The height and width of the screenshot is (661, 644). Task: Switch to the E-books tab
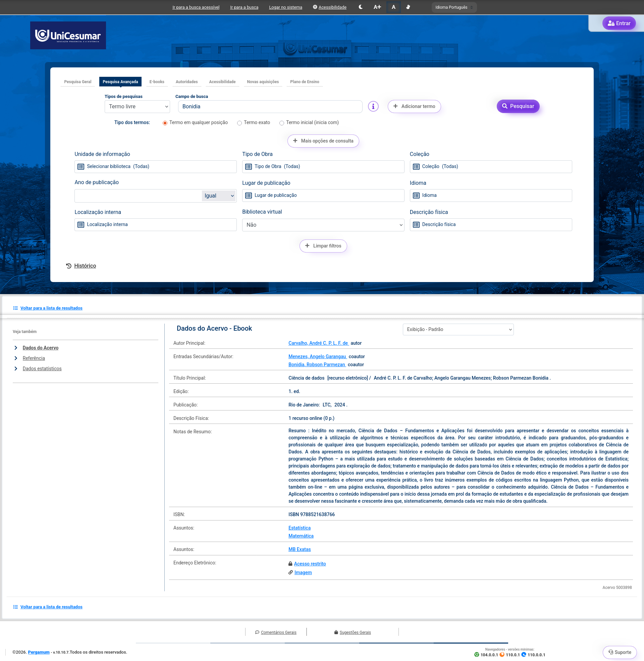pos(157,82)
